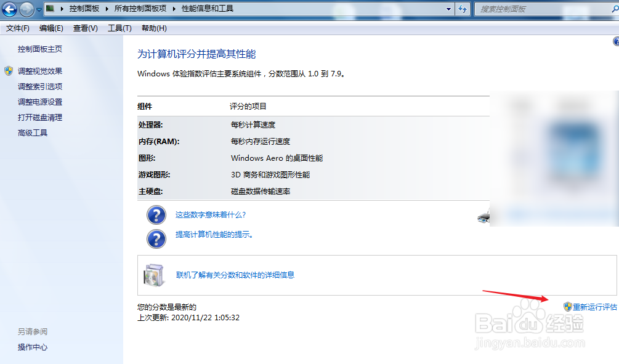
Task: Select the 处理器: row label
Action: pos(150,125)
